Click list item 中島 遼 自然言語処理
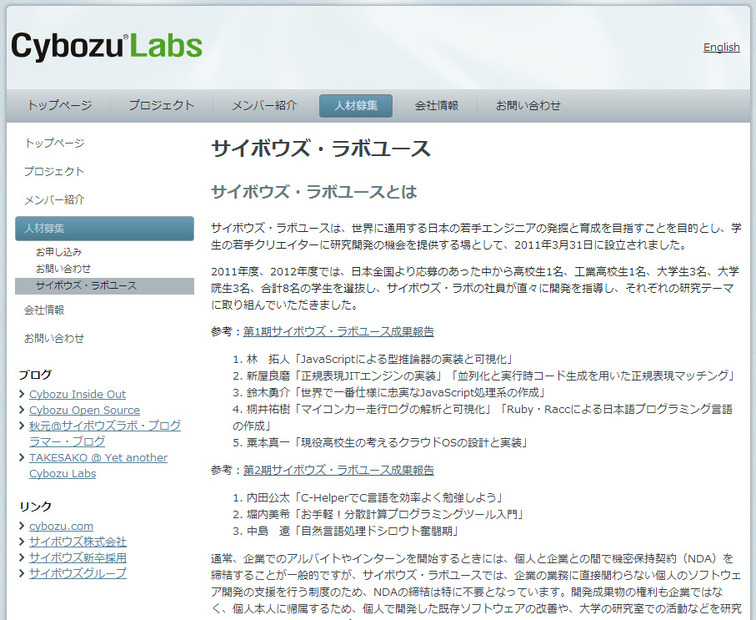 point(345,531)
